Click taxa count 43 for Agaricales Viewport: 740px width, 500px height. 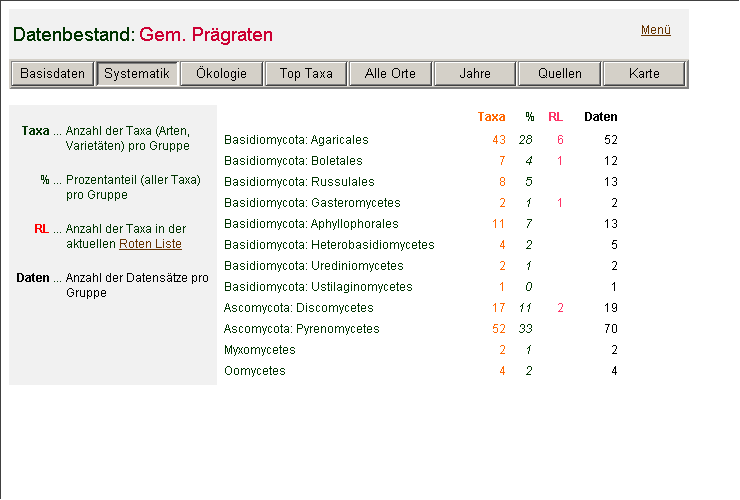click(498, 140)
